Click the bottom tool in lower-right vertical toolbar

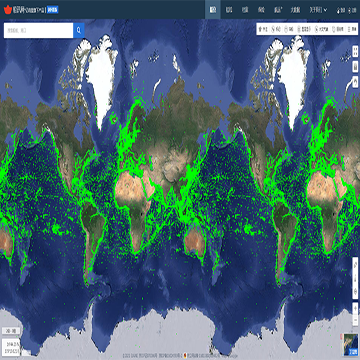355,292
